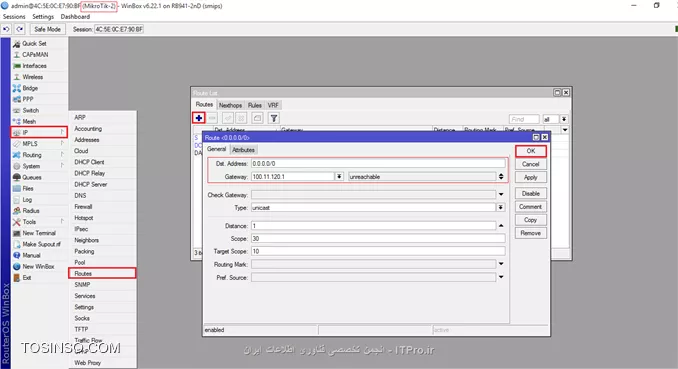Open CAPsMAN from sidebar
The height and width of the screenshot is (369, 678).
point(35,55)
